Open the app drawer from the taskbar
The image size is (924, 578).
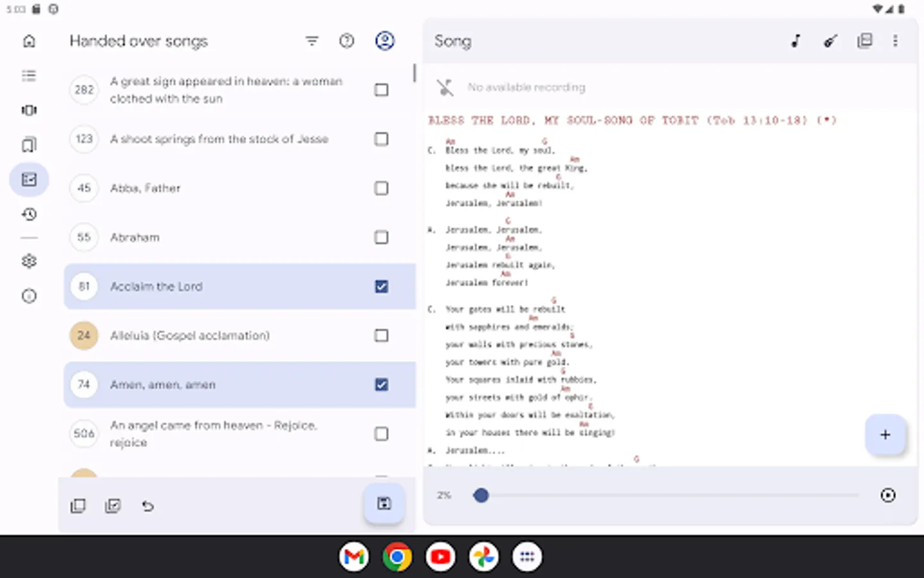pyautogui.click(x=527, y=557)
